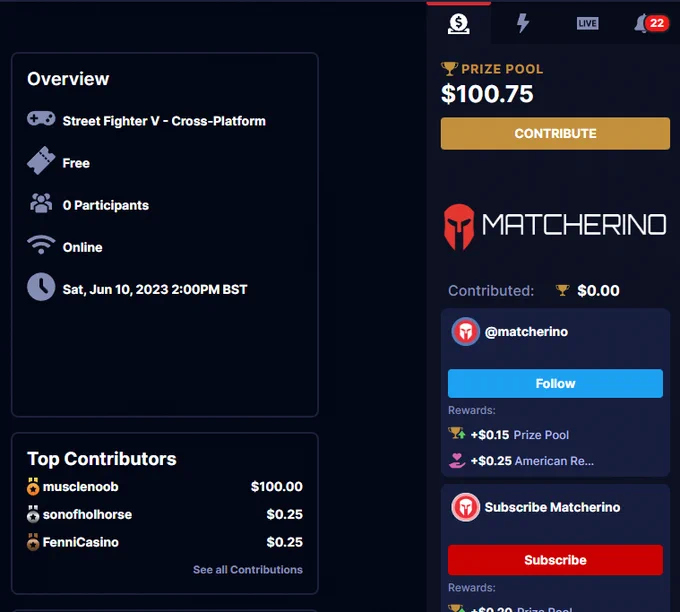This screenshot has height=612, width=680.
Task: Click the heart-hand icon by +$0.25 American Re...
Action: [457, 460]
